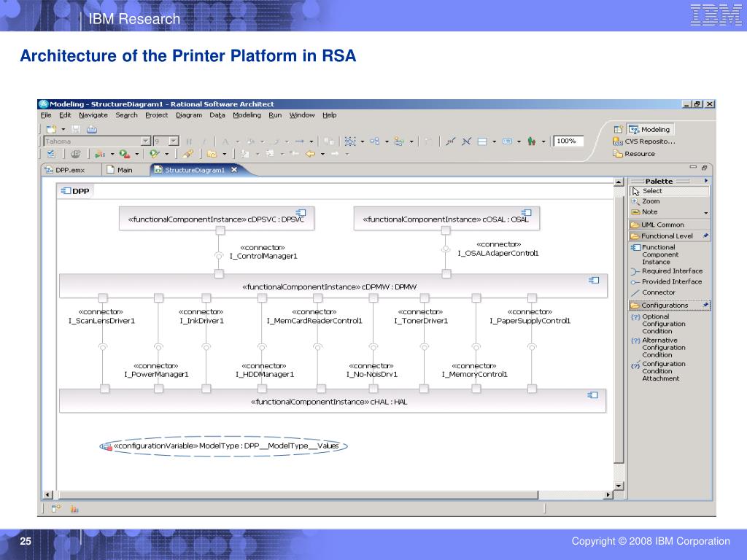Open the Resource perspective

634,154
